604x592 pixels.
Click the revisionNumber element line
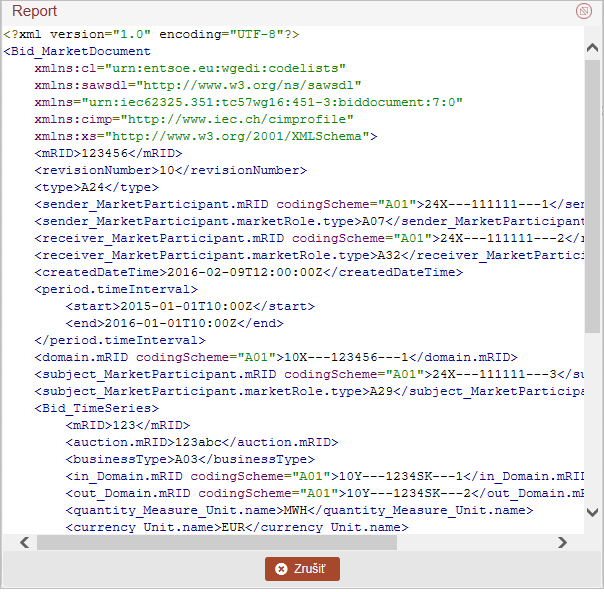(x=170, y=170)
